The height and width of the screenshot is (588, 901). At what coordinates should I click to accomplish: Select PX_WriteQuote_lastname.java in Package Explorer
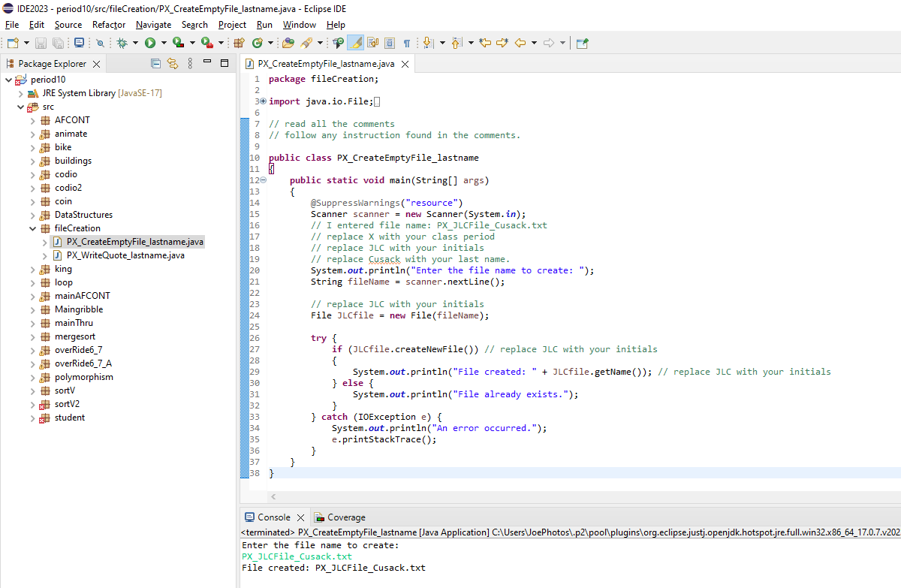point(125,255)
